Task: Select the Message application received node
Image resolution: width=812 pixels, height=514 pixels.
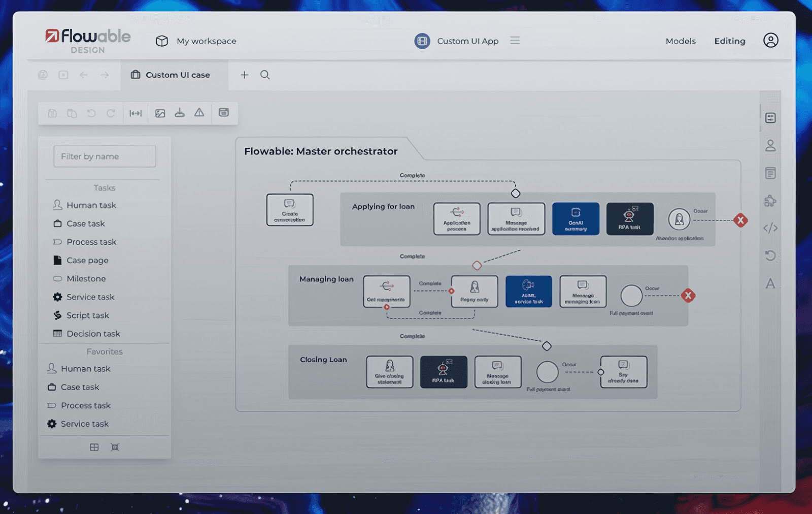Action: pyautogui.click(x=516, y=219)
